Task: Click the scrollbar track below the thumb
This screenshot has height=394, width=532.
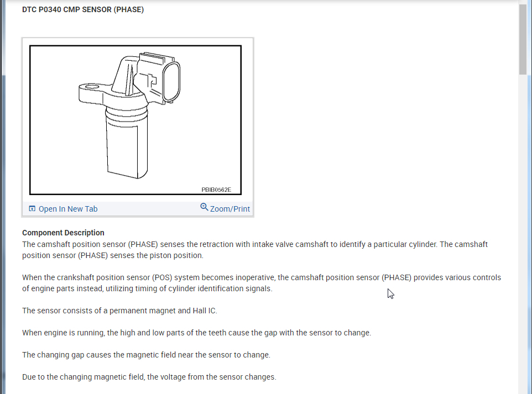Action: (x=523, y=234)
